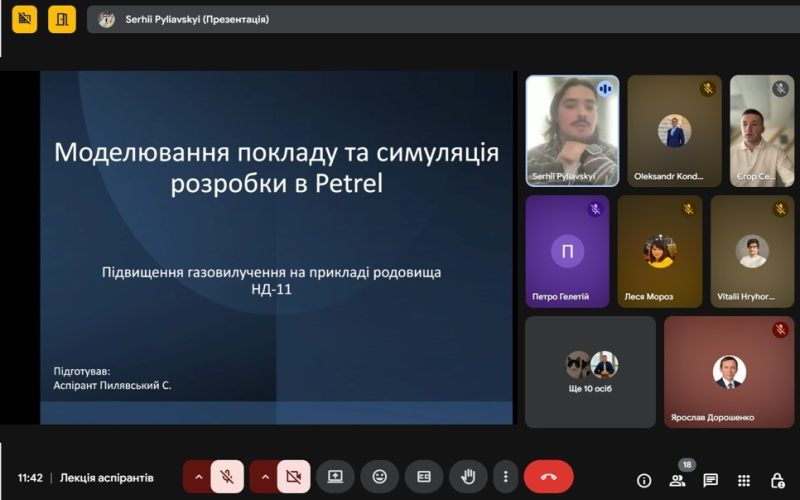The image size is (800, 500).
Task: Click Vitalii Hryhor avatar photo
Action: point(752,251)
